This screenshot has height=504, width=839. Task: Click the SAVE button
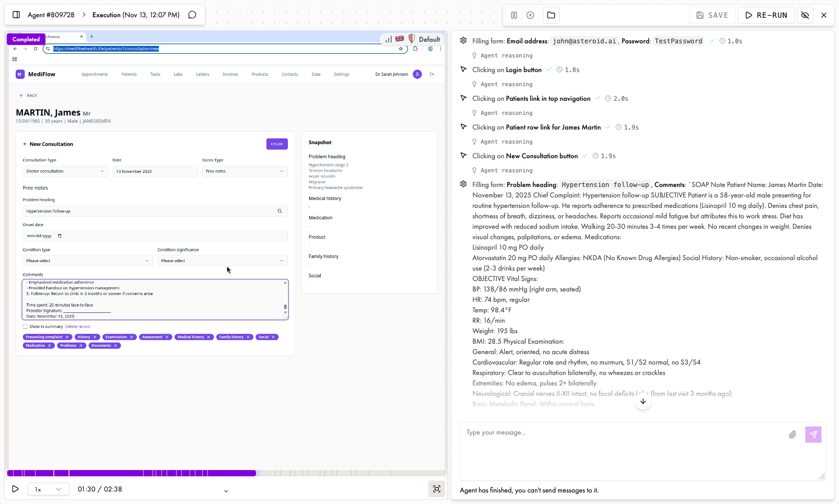pos(713,15)
